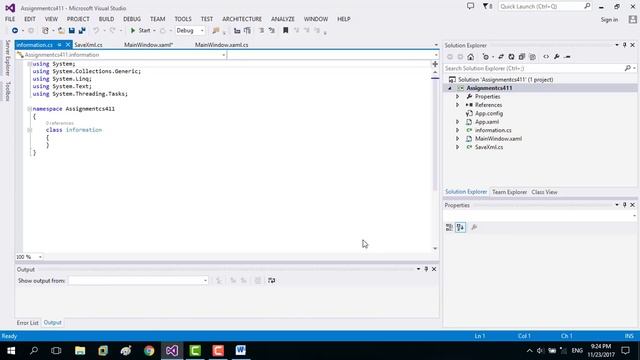Open Chrome from the Windows taskbar
The width and height of the screenshot is (640, 360).
pyautogui.click(x=149, y=351)
